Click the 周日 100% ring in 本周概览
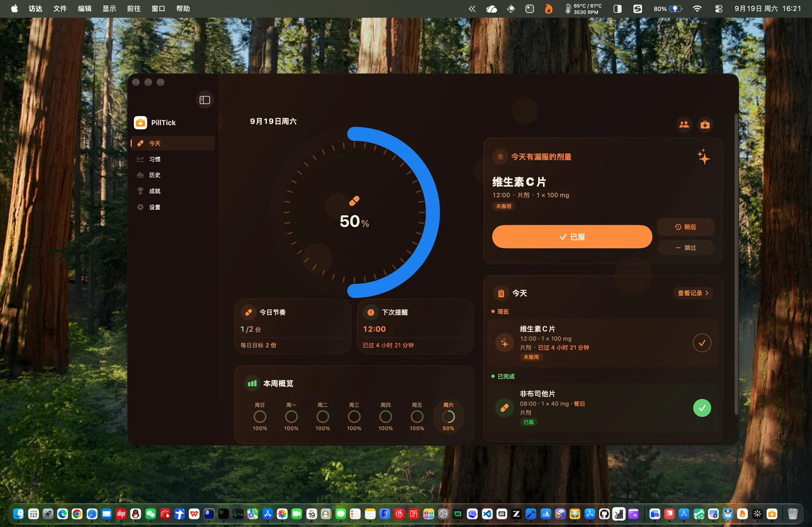 (260, 417)
